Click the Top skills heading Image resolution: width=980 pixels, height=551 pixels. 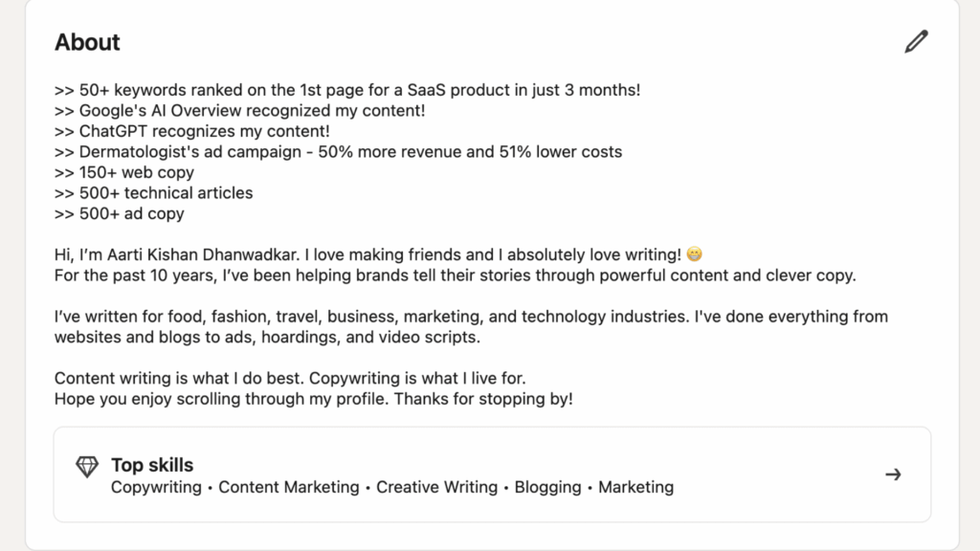152,465
